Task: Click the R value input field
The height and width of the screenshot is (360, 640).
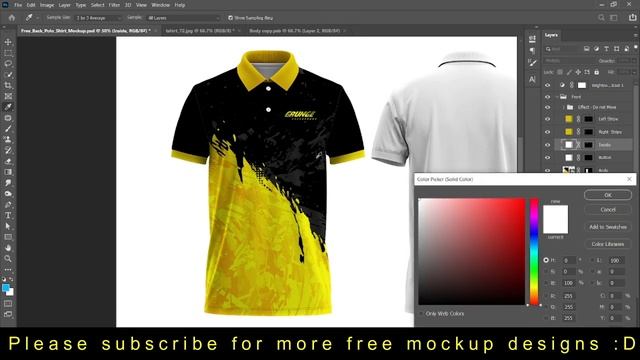Action: [569, 296]
